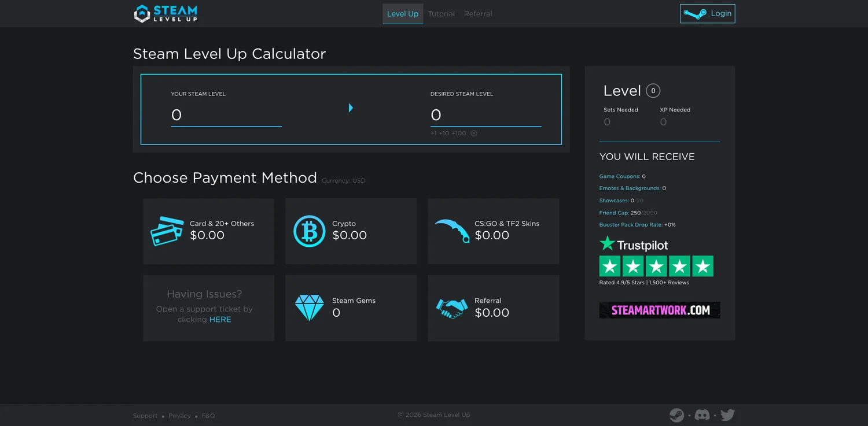Click HERE to open support ticket
Screen dimensions: 868x426
pyautogui.click(x=220, y=320)
